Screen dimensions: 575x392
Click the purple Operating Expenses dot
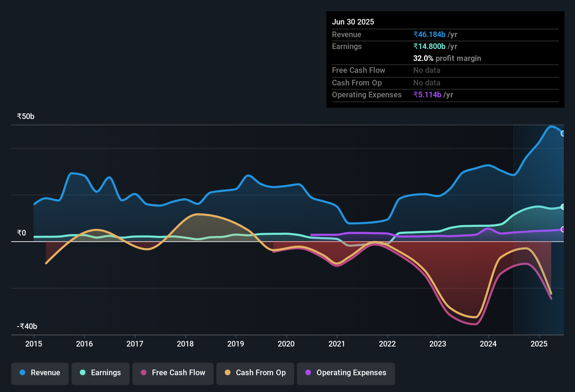pyautogui.click(x=308, y=373)
